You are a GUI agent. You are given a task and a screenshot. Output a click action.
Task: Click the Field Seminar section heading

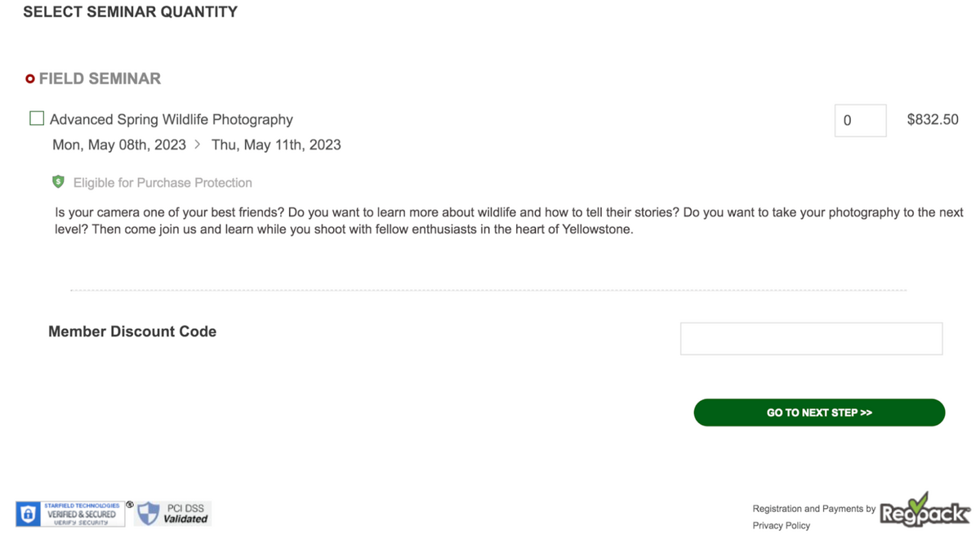pyautogui.click(x=100, y=79)
